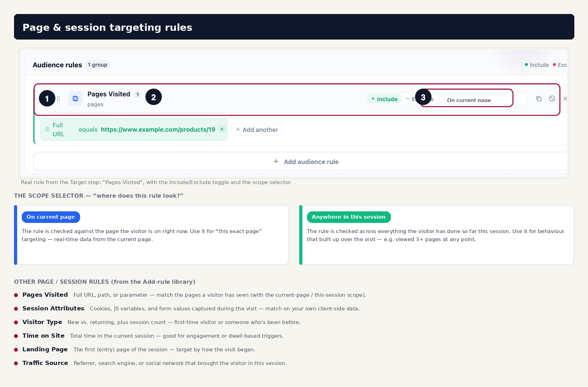Click 'Pages Visited' in the other rules list
Viewport: 588px width, 387px height.
click(x=45, y=295)
